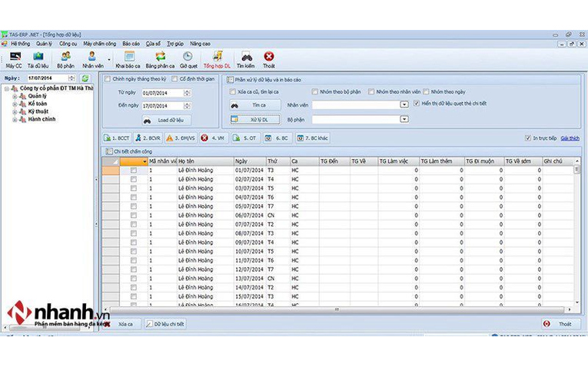Open the Trợ giúp menu
The height and width of the screenshot is (367, 588).
(175, 44)
